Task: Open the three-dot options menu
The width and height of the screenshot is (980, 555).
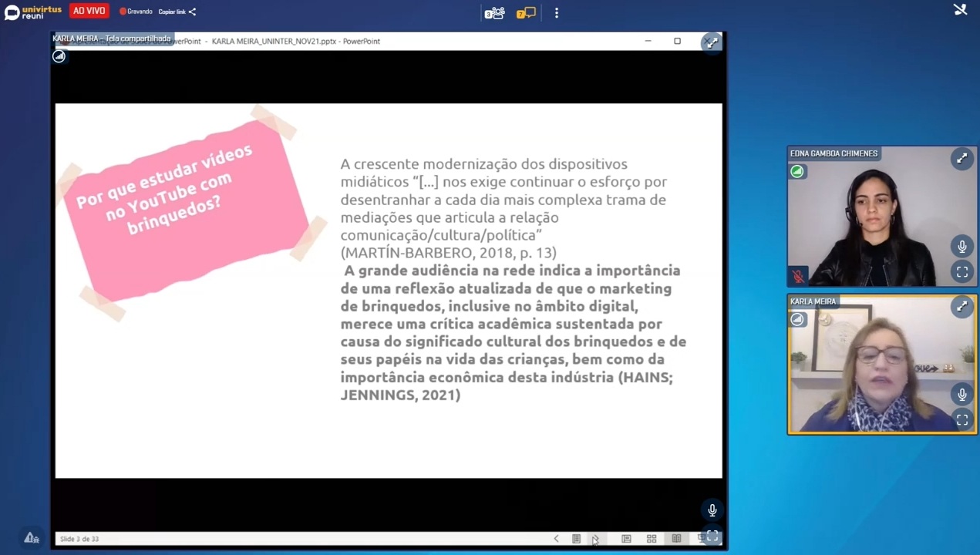Action: 557,12
